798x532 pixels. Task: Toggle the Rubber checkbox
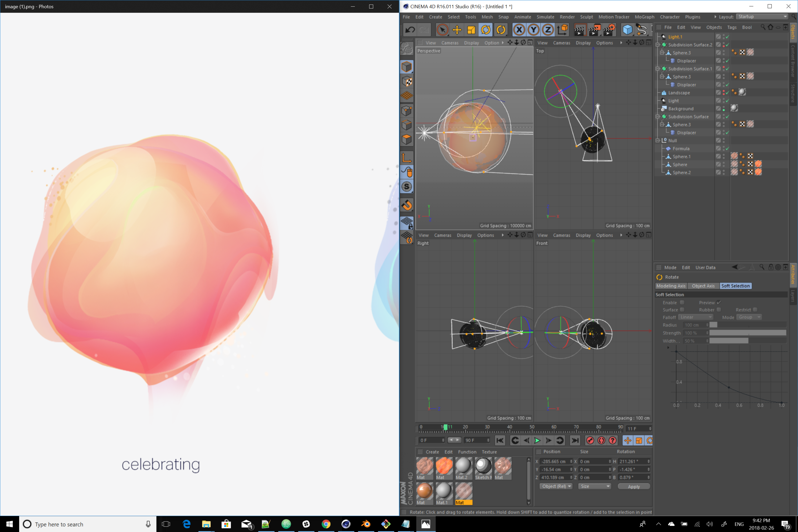point(719,310)
